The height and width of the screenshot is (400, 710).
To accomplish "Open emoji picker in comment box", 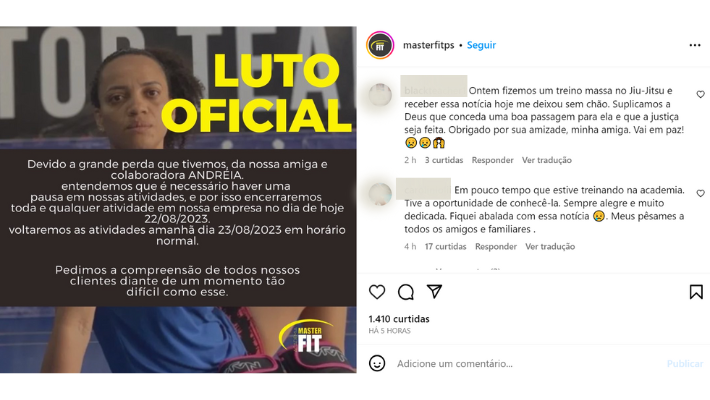I will (377, 363).
